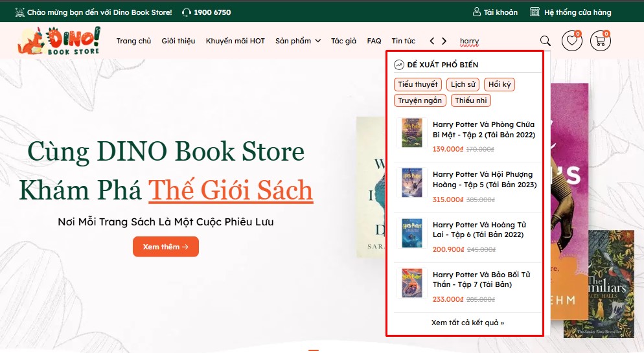
Task: Click the Đề xuất phổ biến heading
Action: click(443, 65)
